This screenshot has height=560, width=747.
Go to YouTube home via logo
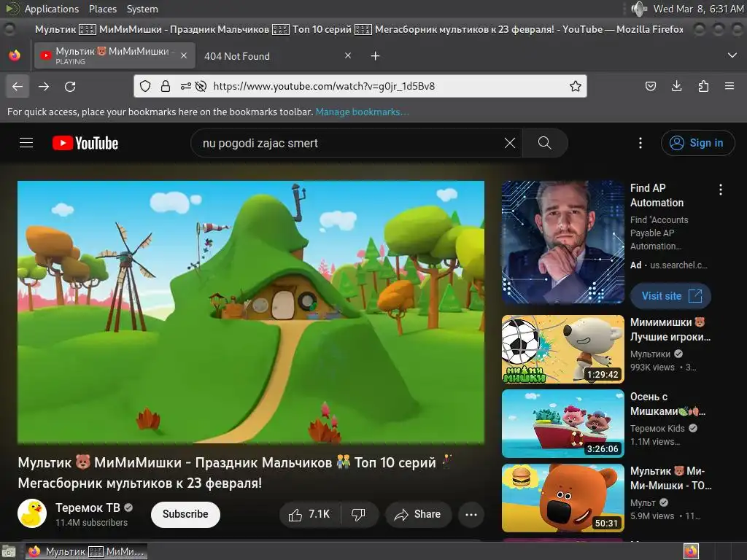click(x=85, y=143)
